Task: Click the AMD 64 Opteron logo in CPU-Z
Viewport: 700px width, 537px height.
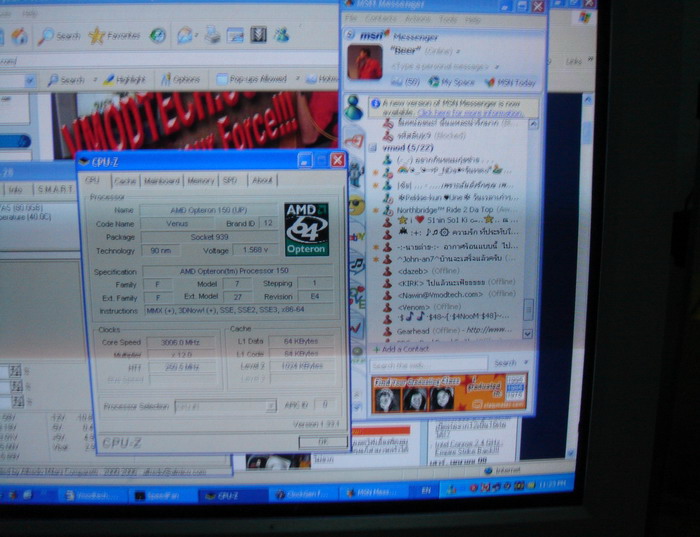Action: (307, 229)
